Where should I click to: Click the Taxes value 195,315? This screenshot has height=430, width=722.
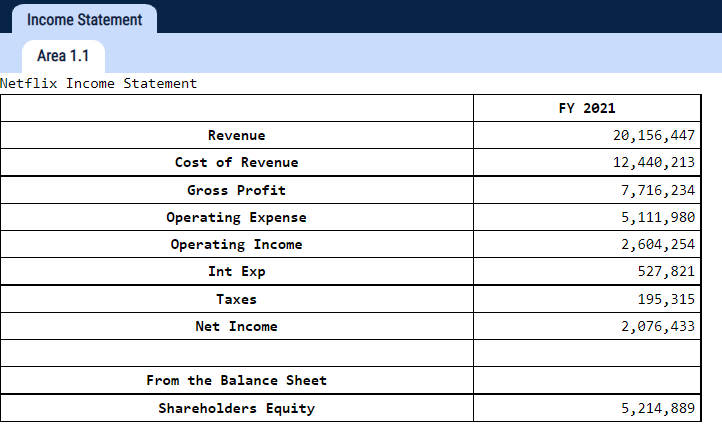point(666,299)
